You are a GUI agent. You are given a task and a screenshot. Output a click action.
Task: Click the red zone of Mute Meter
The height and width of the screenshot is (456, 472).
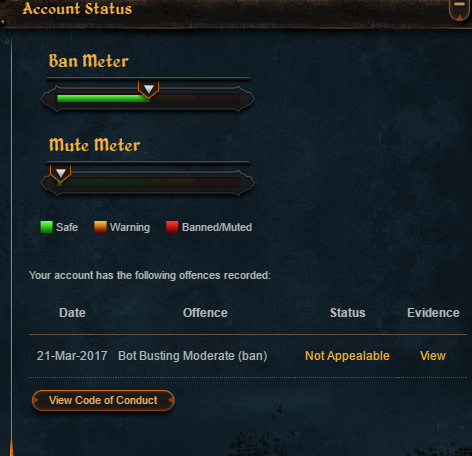(217, 182)
